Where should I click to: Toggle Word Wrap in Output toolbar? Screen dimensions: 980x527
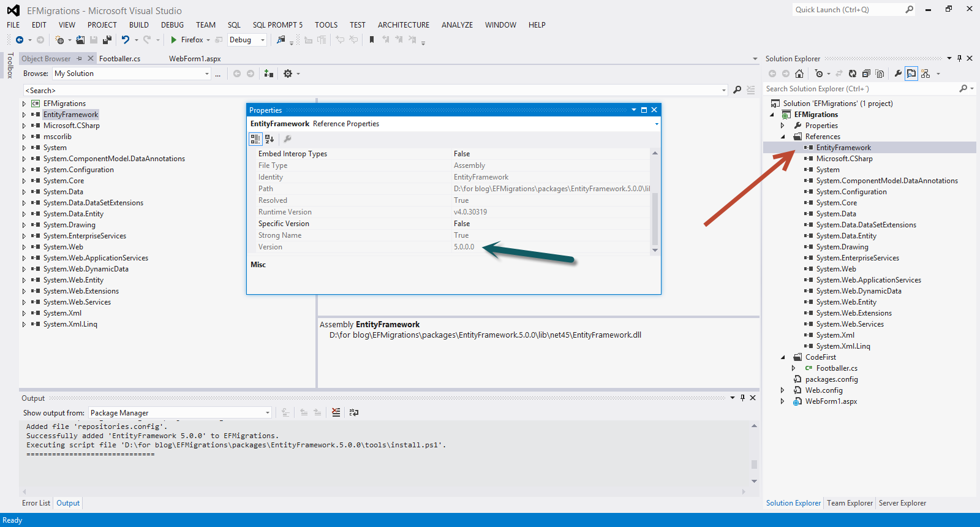[354, 412]
